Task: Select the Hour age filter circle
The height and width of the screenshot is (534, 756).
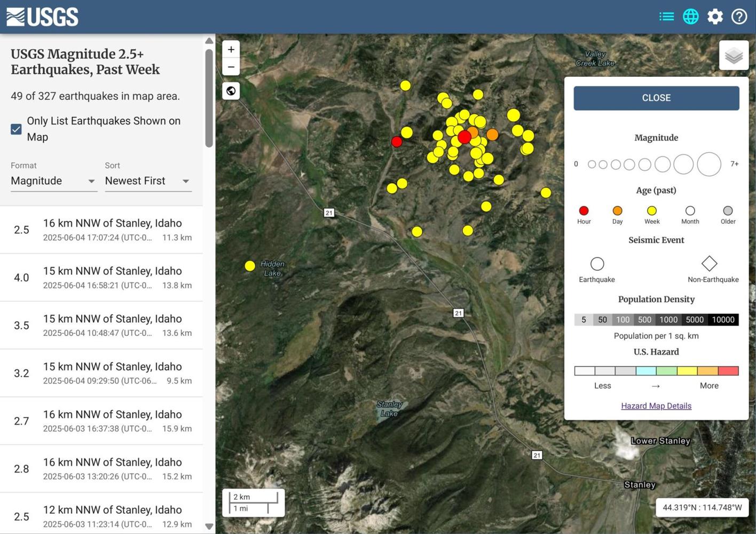Action: pos(584,210)
